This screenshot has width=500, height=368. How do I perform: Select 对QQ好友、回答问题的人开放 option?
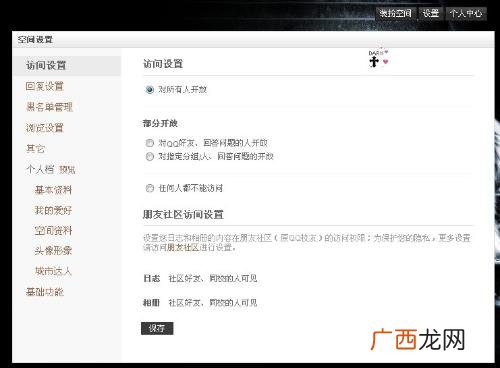(150, 143)
